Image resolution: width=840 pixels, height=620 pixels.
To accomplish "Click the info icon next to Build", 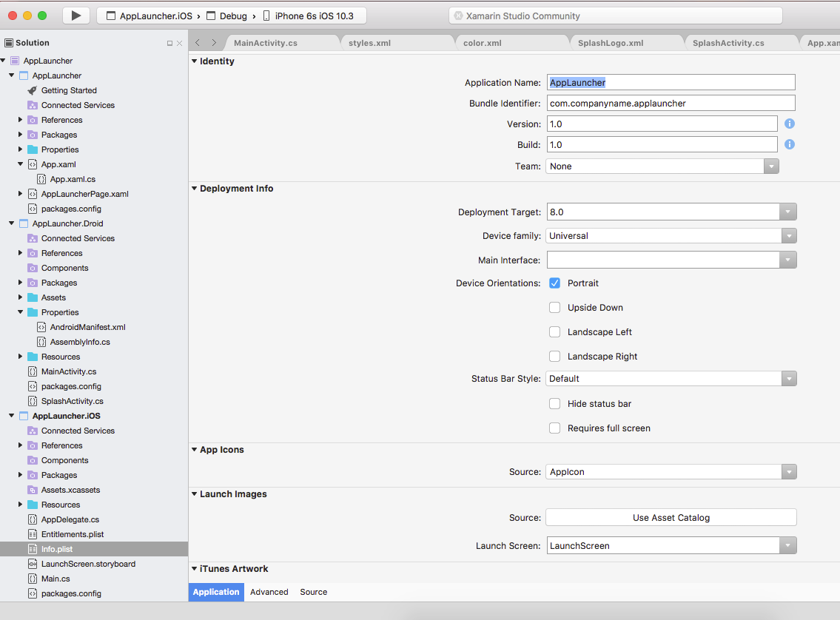I will point(789,144).
